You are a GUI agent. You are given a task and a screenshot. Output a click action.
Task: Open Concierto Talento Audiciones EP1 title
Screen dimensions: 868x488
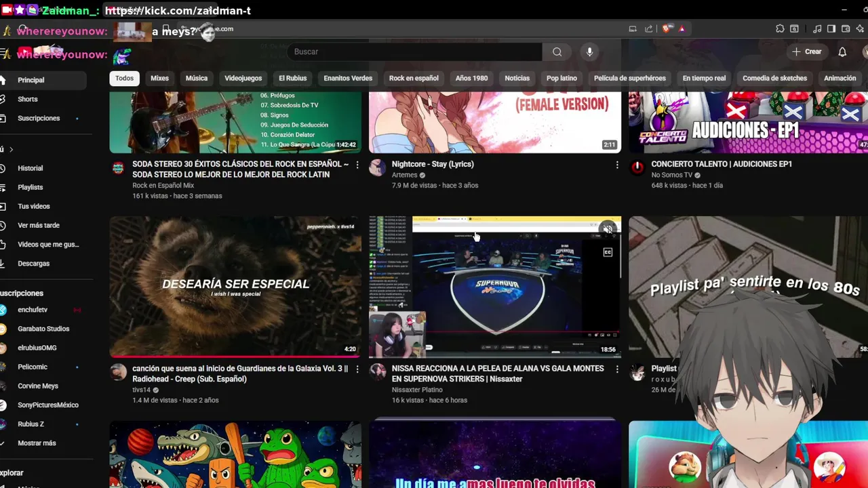click(722, 164)
